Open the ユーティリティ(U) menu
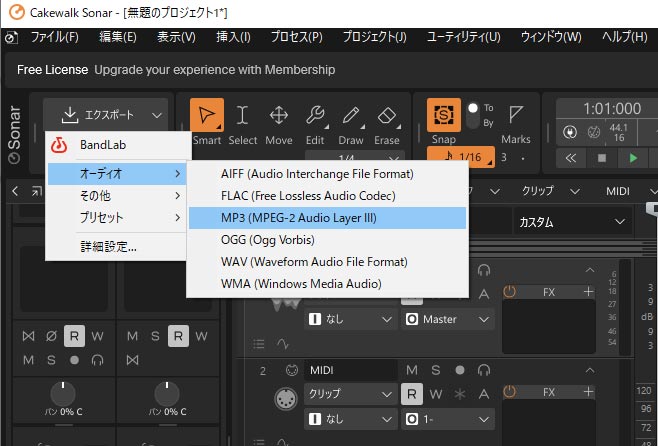Screen dimensions: 658x446 [464, 37]
